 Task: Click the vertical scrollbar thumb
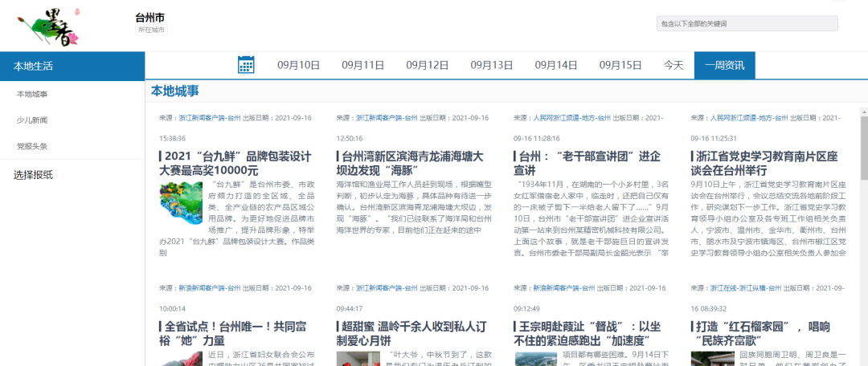(864, 148)
